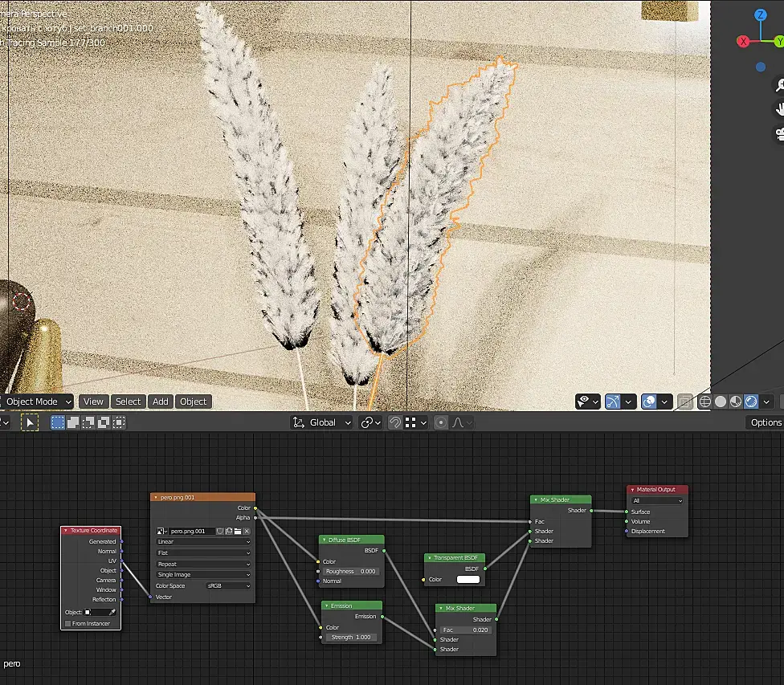Open the viewport shading options dropdown arrow

pos(766,402)
